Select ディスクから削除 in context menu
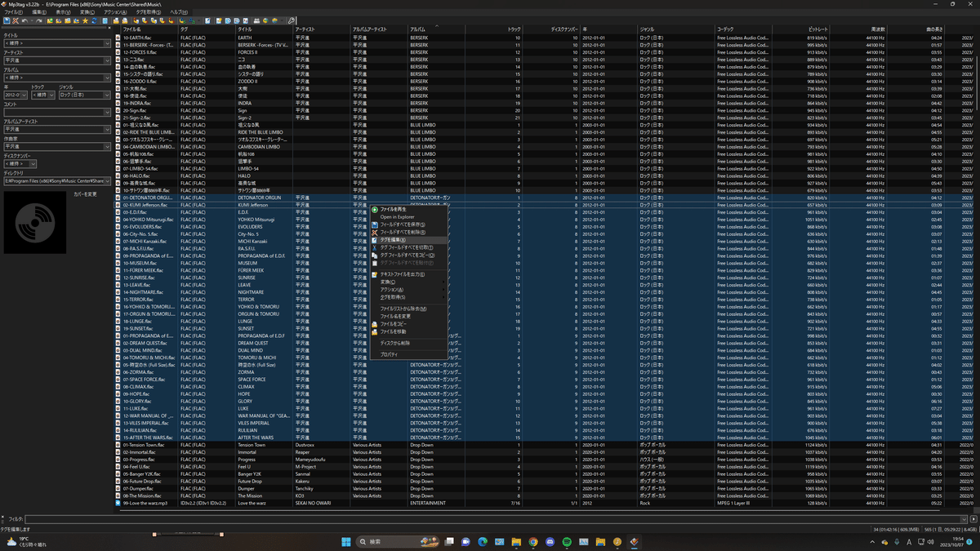The image size is (980, 551). 408,343
